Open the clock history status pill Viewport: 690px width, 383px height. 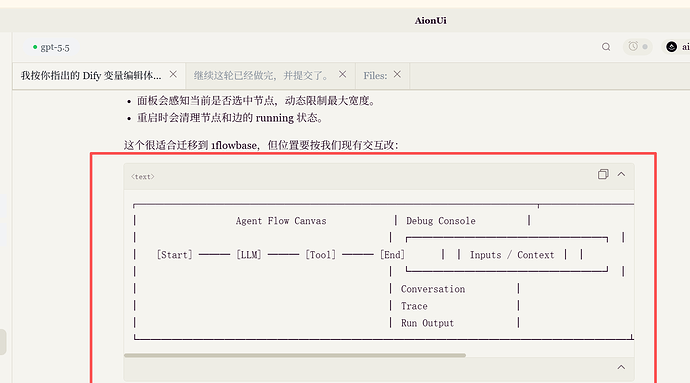[638, 47]
